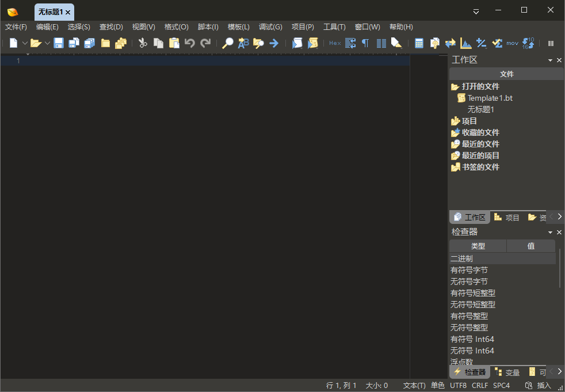Click the Save file floppy disk icon
The width and height of the screenshot is (565, 392).
pos(59,43)
